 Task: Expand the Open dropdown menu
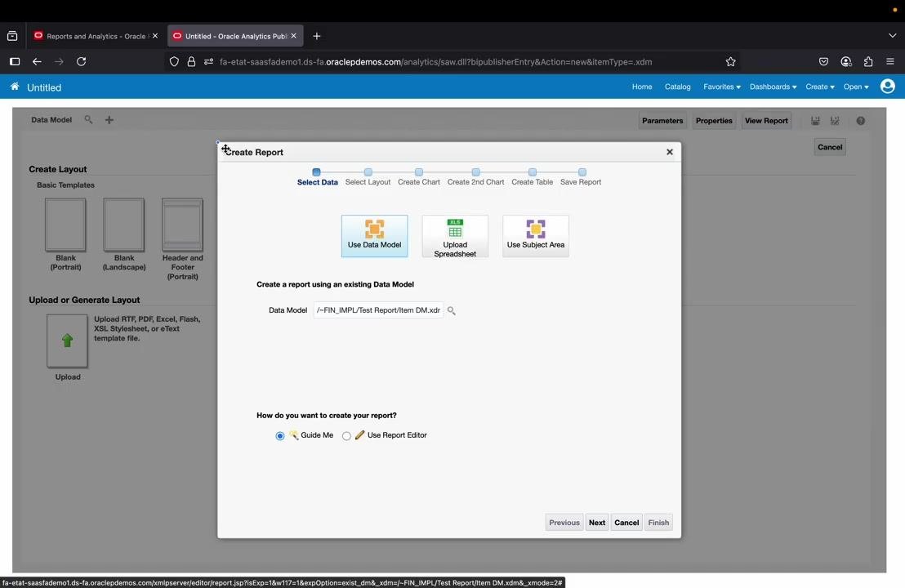856,87
